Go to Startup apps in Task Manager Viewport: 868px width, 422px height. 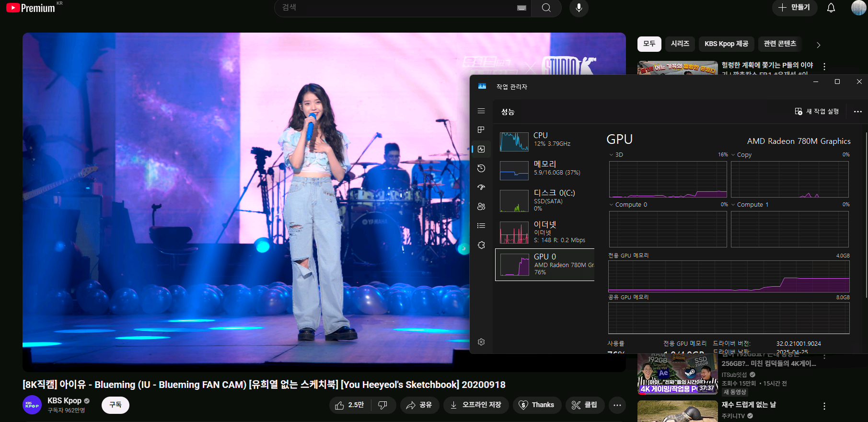point(481,188)
